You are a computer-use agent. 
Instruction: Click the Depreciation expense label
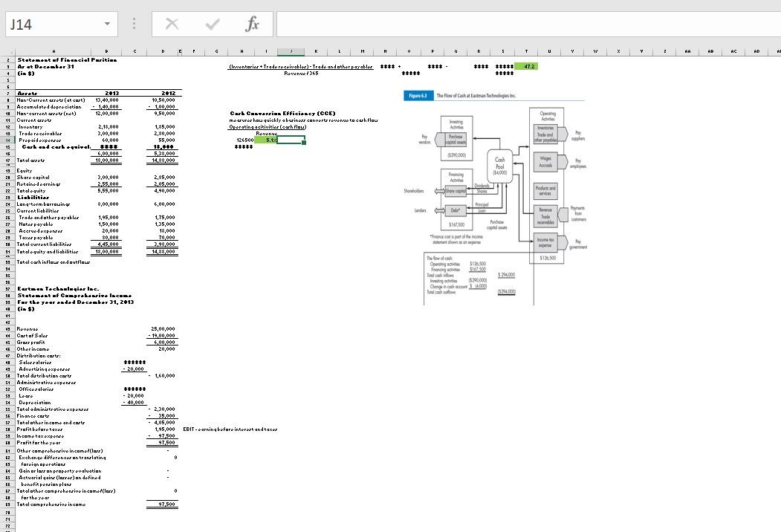click(34, 403)
